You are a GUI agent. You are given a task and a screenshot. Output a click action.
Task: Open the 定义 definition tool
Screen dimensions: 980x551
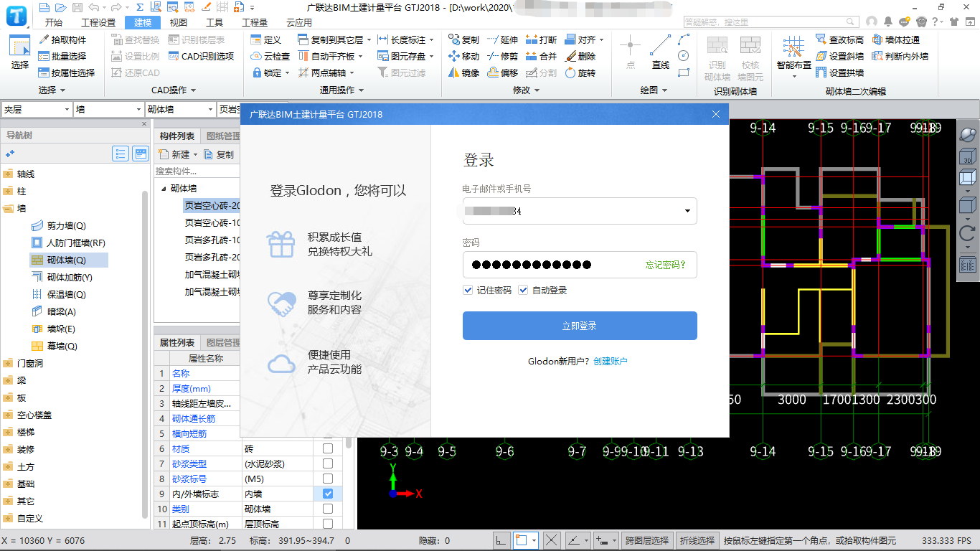click(x=266, y=39)
